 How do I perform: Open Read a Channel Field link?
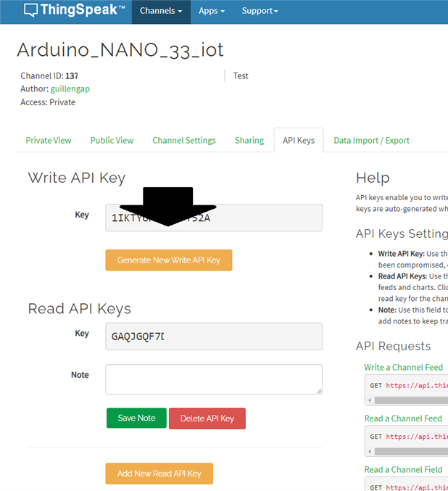click(x=403, y=470)
